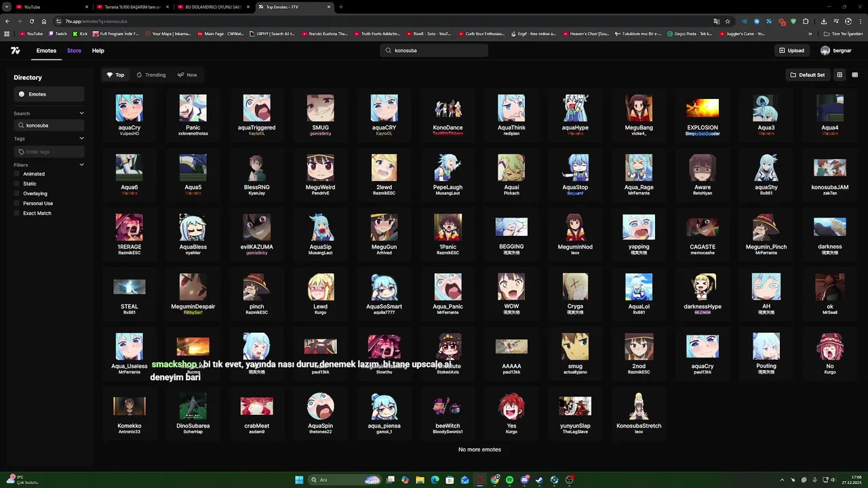868x488 pixels.
Task: Enable the Overlaying filter checkbox
Action: 17,194
